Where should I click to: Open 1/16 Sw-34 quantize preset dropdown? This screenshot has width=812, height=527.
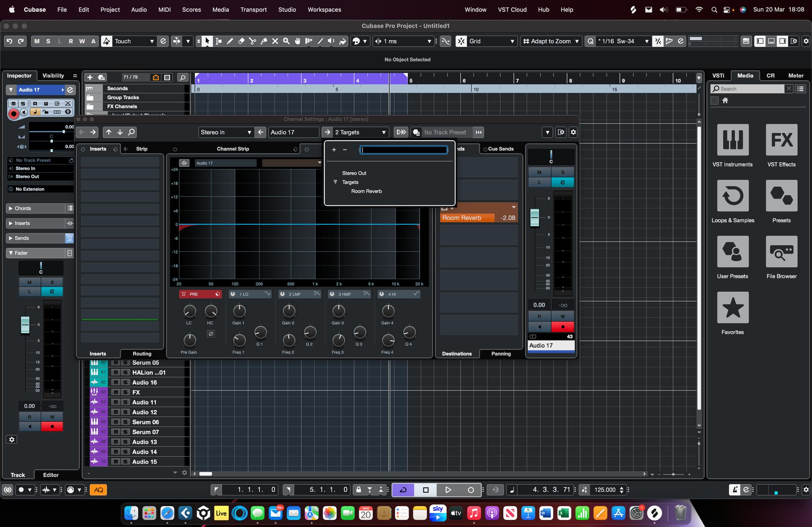click(623, 41)
